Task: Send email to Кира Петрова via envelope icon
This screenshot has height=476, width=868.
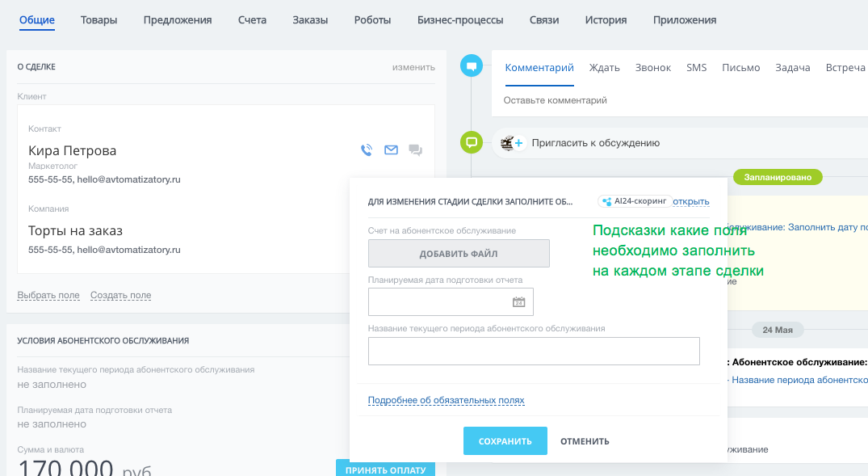Action: pos(391,150)
